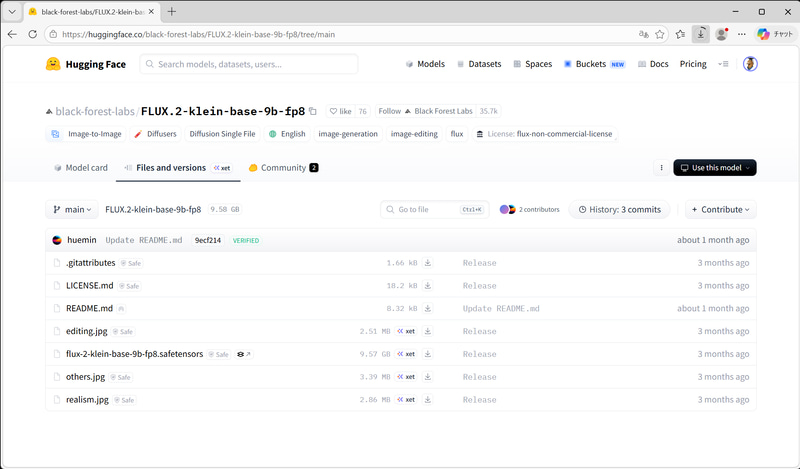Open a new browser tab

[x=172, y=11]
